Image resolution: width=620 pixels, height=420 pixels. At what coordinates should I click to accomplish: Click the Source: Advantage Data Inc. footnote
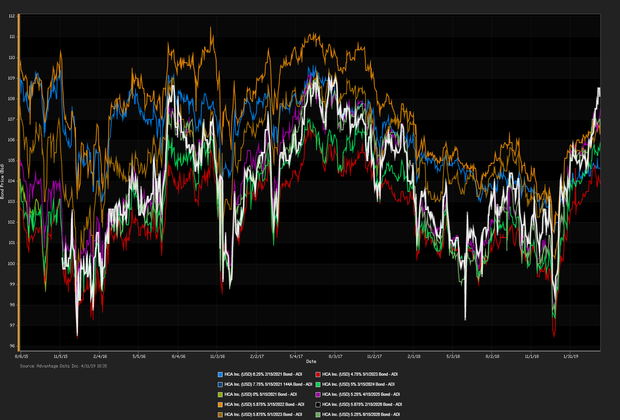(63, 366)
